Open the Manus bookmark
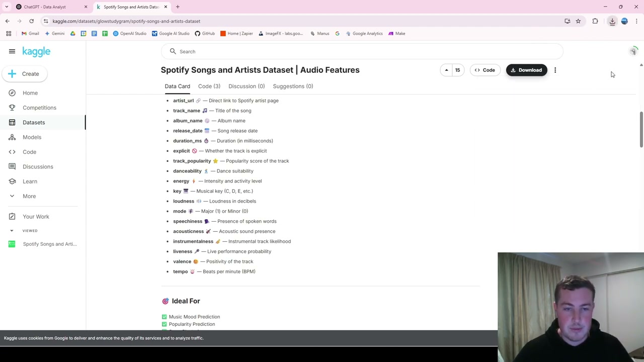 319,34
